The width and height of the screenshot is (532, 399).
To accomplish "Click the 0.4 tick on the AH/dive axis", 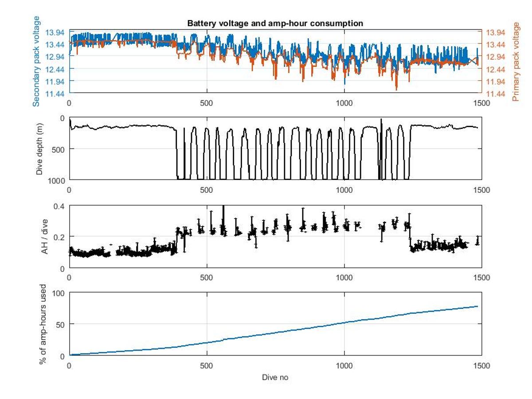I will click(60, 206).
